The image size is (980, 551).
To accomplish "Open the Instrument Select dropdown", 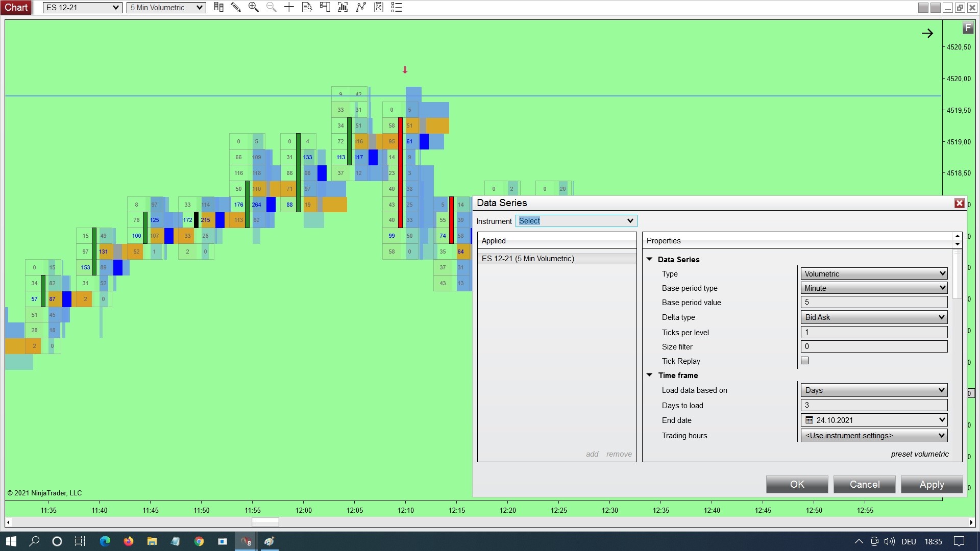I will [576, 221].
